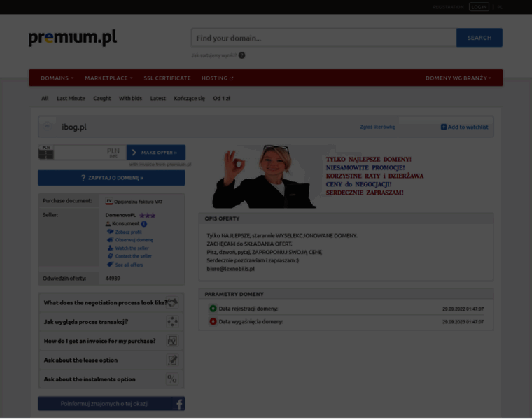Switch language with the PL selector
The height and width of the screenshot is (420, 532).
(500, 7)
